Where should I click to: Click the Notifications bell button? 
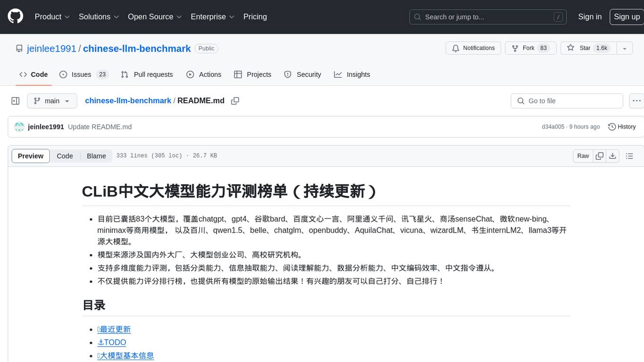pyautogui.click(x=473, y=48)
